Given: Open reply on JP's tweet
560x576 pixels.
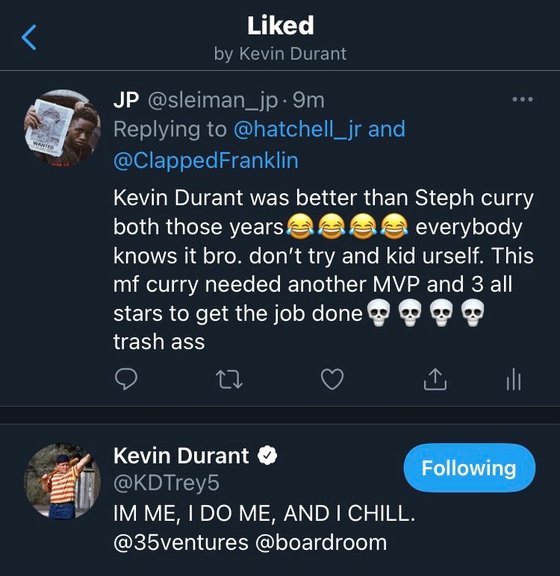Looking at the screenshot, I should [126, 379].
